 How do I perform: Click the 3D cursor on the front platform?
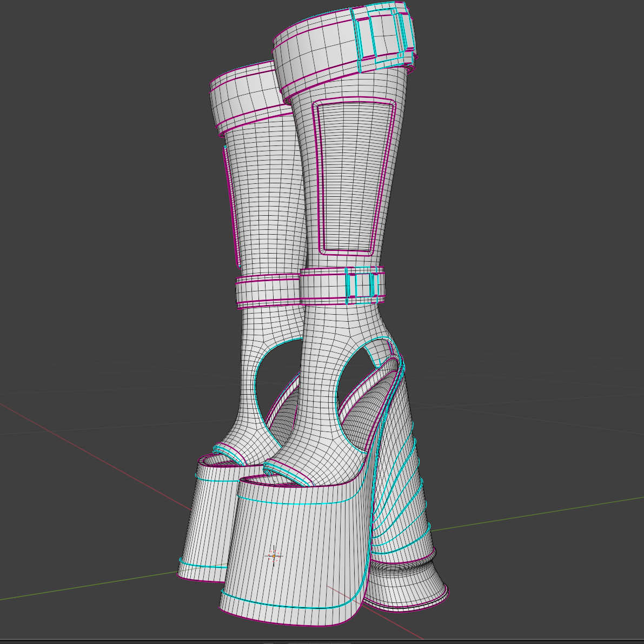tap(274, 556)
